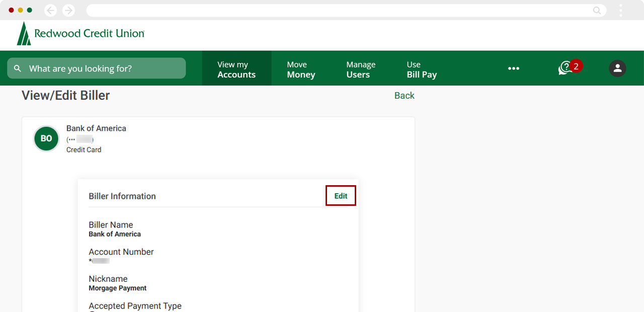This screenshot has width=644, height=312.
Task: Click the browser forward arrow
Action: click(x=68, y=10)
